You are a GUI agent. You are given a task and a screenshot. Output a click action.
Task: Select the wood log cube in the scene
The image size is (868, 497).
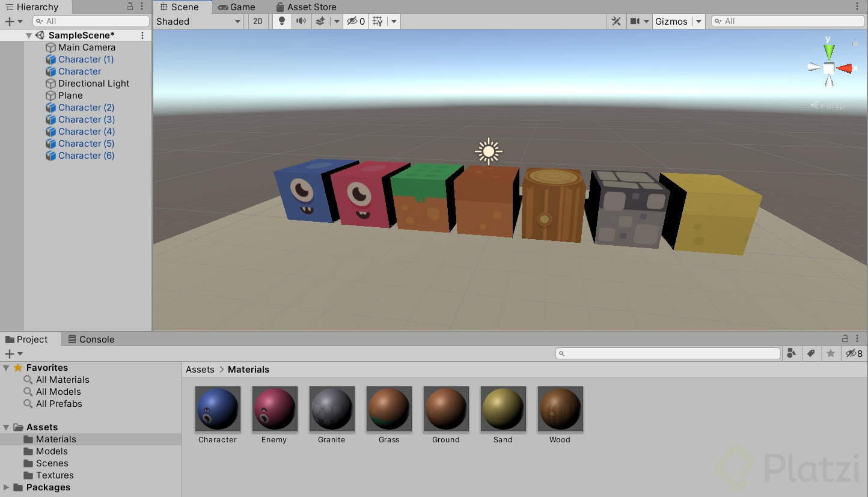pyautogui.click(x=552, y=204)
